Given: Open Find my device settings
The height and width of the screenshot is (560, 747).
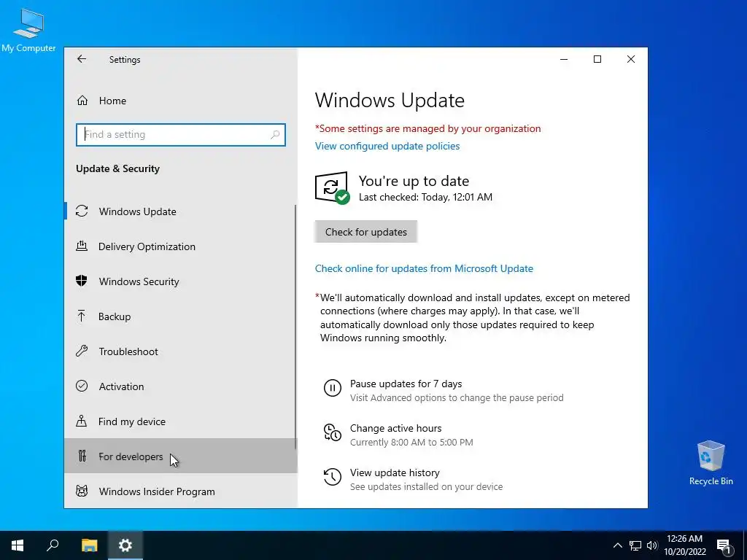Looking at the screenshot, I should click(x=181, y=421).
